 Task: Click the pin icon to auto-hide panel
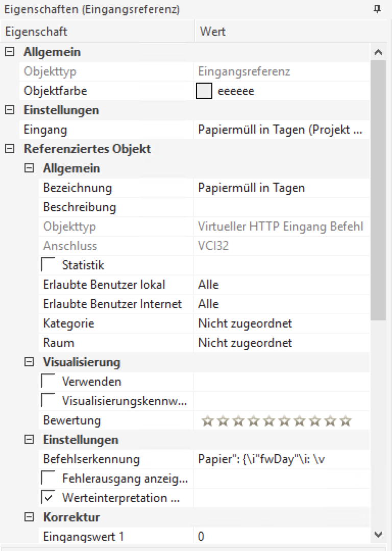tap(377, 9)
